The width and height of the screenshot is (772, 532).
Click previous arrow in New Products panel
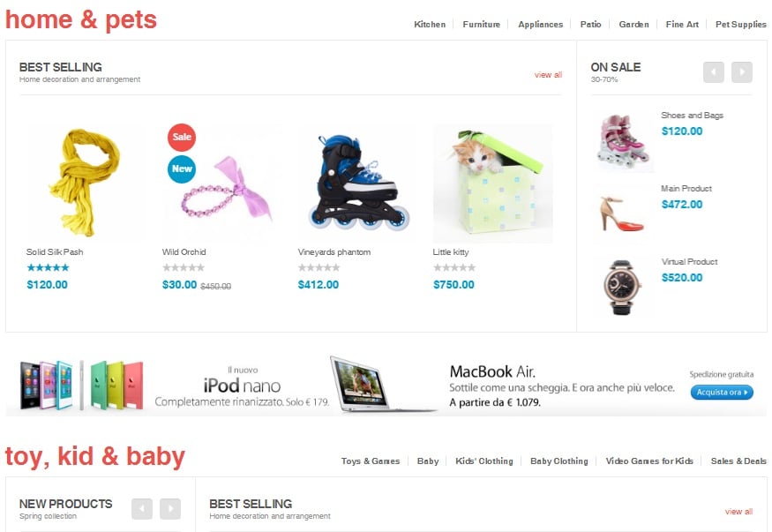(142, 509)
